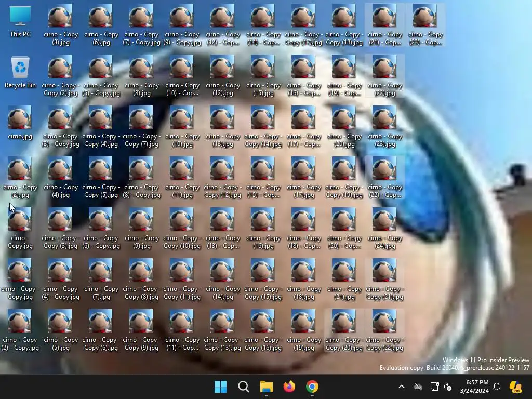Select cirno - Copy.jpg file
The image size is (532, 399).
[x=20, y=228]
